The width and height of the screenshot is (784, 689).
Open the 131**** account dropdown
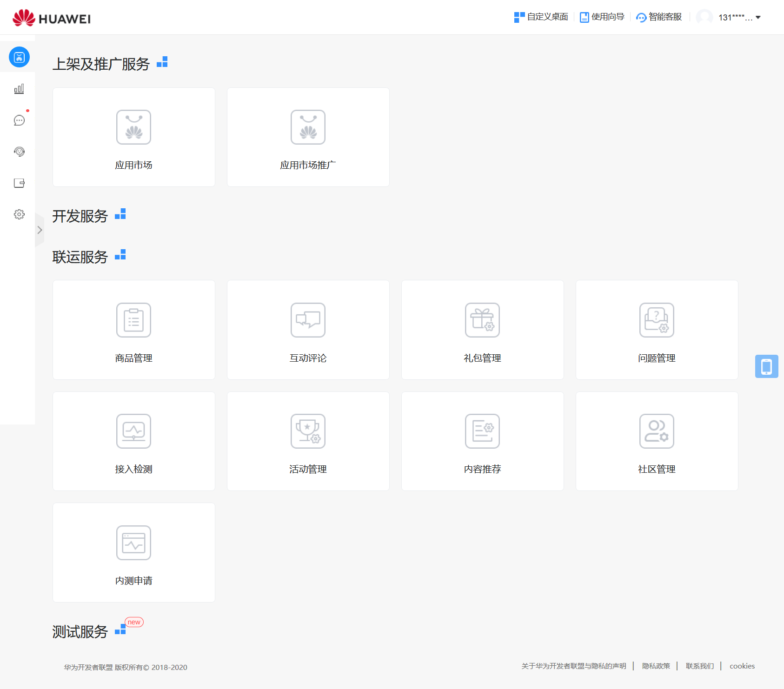pos(739,17)
